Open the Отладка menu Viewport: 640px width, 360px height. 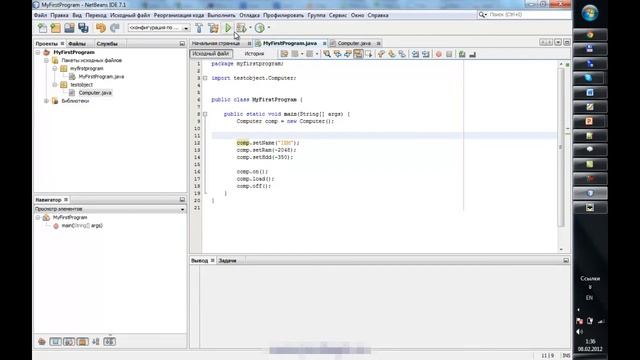tap(249, 15)
